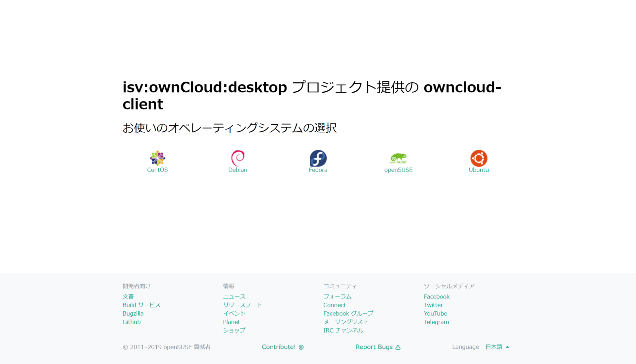Open the Build サービス link
The width and height of the screenshot is (636, 364).
141,305
